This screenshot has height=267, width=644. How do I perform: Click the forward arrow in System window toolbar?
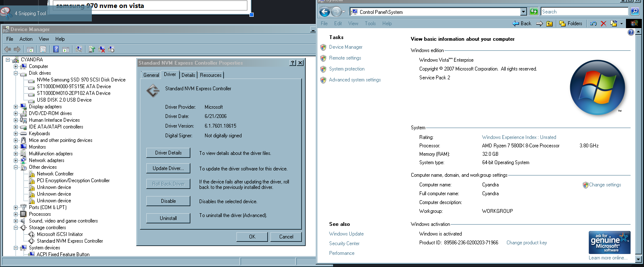click(540, 24)
